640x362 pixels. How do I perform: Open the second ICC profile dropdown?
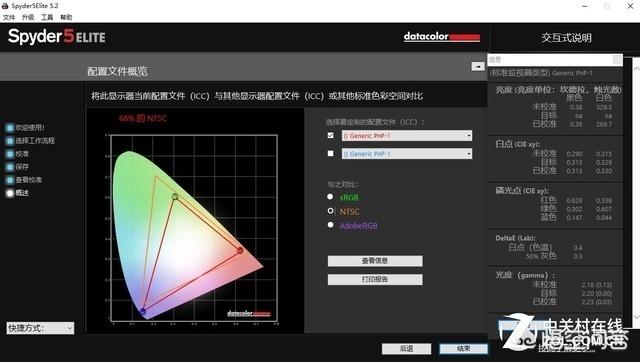pyautogui.click(x=407, y=154)
